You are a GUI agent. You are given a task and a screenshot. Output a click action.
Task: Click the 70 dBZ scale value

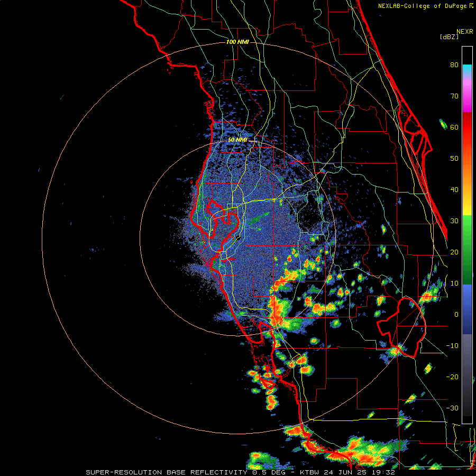coord(454,96)
